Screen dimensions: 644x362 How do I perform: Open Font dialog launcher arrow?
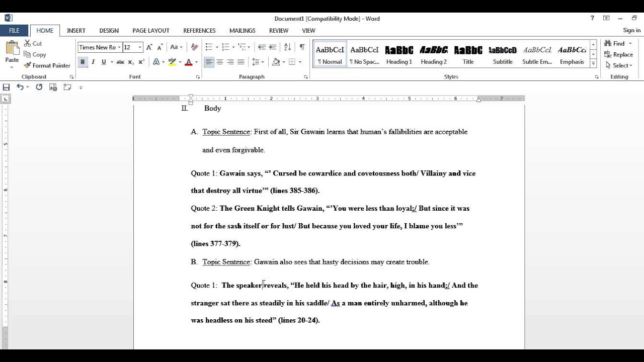coord(198,77)
